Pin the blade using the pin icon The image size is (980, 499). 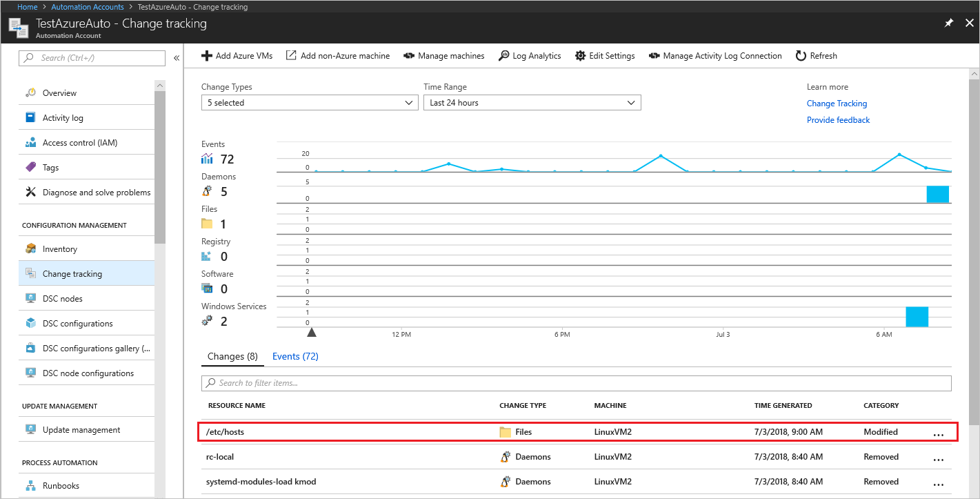click(949, 23)
